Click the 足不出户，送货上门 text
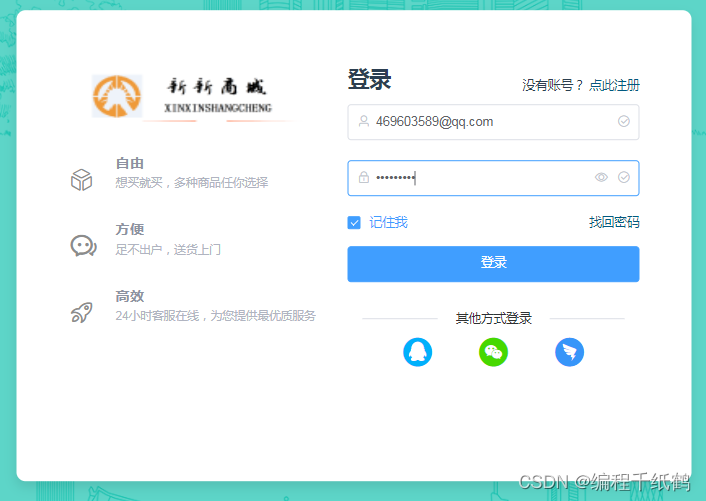Viewport: 706px width, 501px height. coord(168,249)
